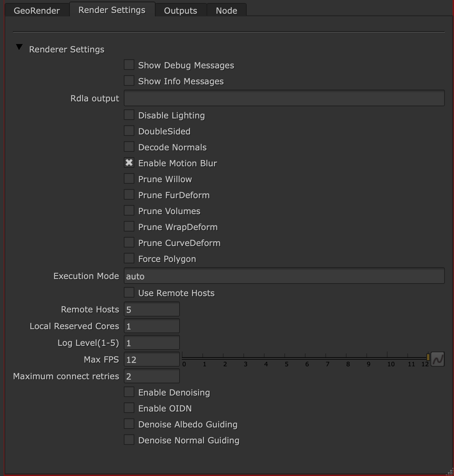This screenshot has width=454, height=476.
Task: Select the Render Settings tab
Action: click(112, 10)
